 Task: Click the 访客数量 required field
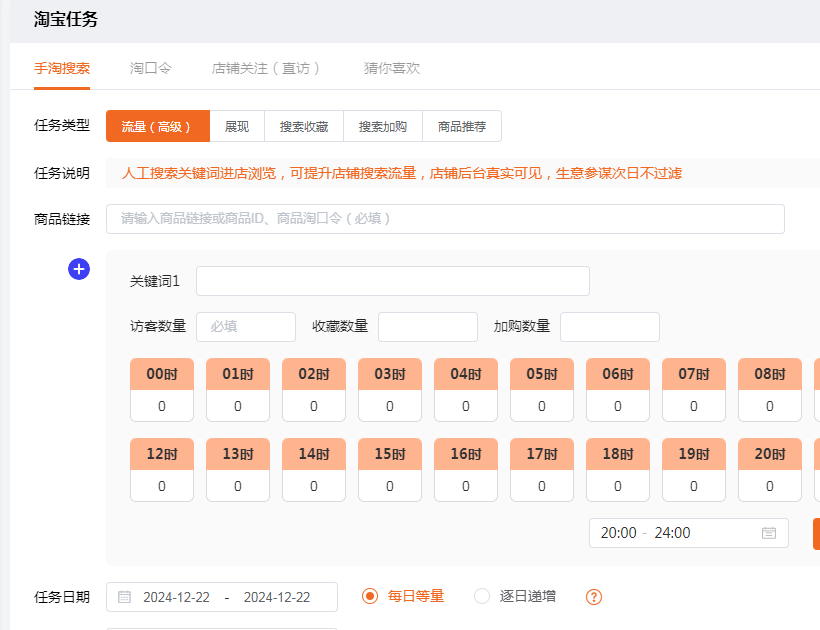click(x=246, y=327)
